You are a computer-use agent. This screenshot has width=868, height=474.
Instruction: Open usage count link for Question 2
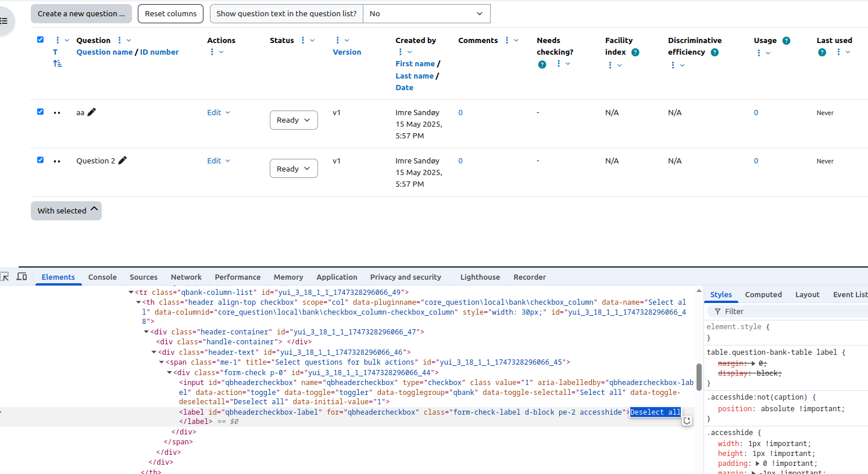click(x=756, y=161)
